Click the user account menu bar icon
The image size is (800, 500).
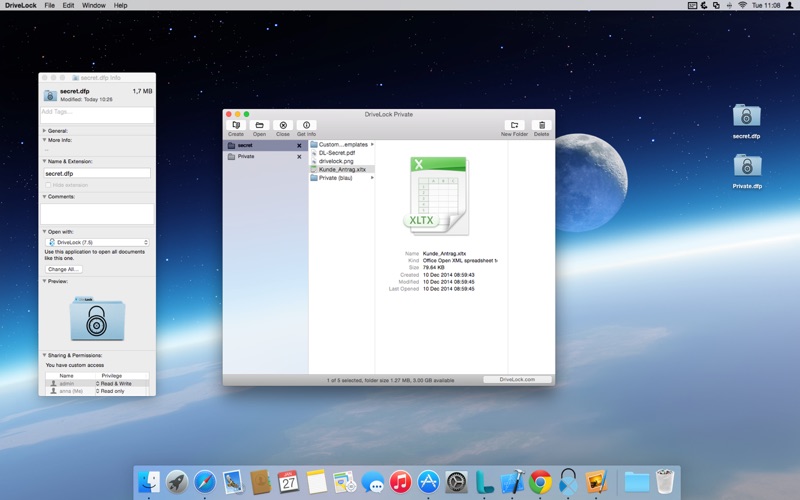pyautogui.click(x=790, y=5)
